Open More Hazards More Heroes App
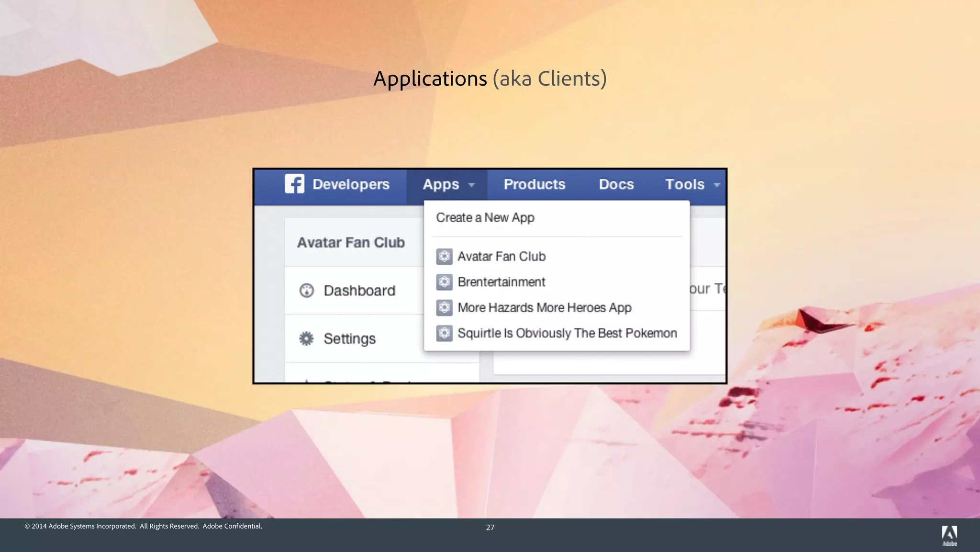980x552 pixels. [545, 308]
